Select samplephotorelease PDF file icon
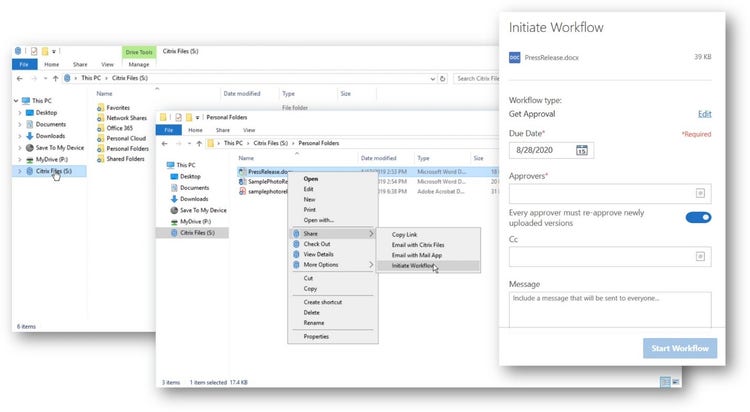 click(243, 191)
